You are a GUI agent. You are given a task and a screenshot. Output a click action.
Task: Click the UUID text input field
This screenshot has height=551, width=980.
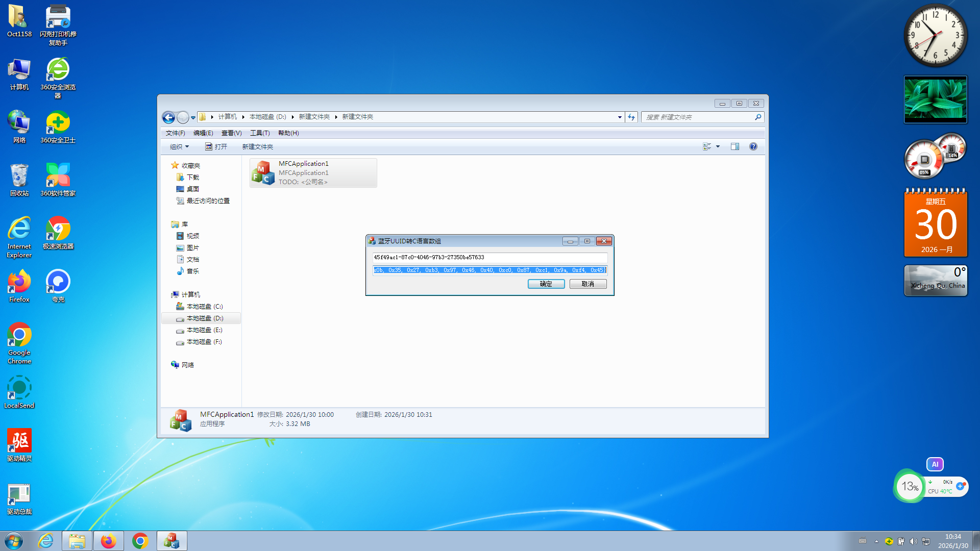tap(489, 258)
